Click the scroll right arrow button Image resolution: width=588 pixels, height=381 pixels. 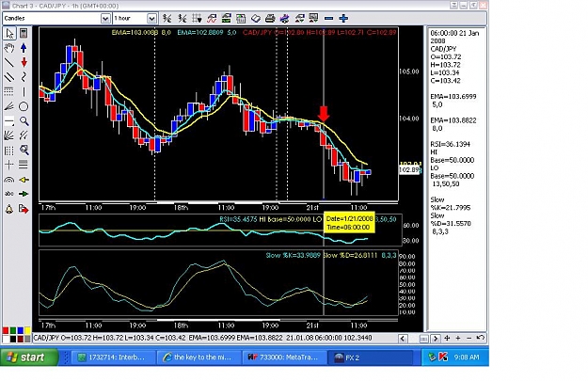[x=436, y=339]
